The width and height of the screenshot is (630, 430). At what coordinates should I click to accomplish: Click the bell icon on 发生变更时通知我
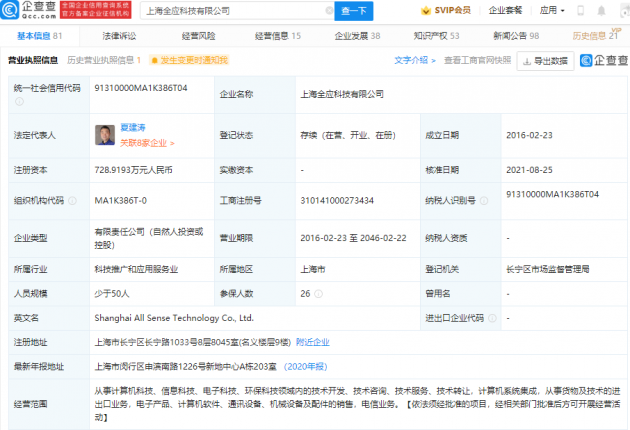(x=153, y=61)
